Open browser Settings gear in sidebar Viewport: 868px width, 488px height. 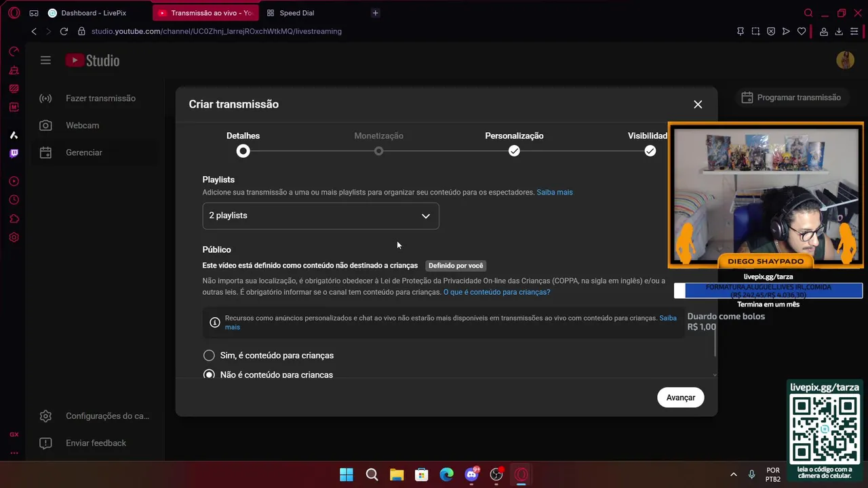(x=14, y=238)
